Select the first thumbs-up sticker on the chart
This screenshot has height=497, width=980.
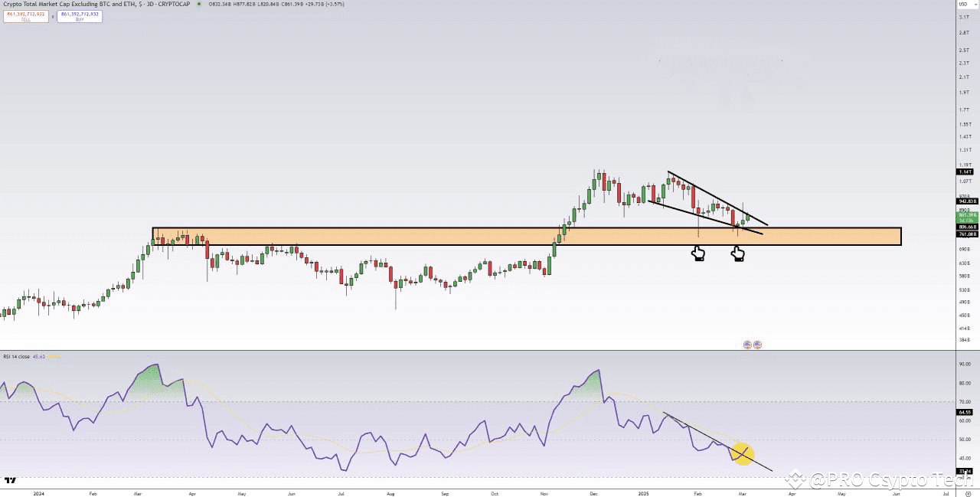tap(697, 252)
